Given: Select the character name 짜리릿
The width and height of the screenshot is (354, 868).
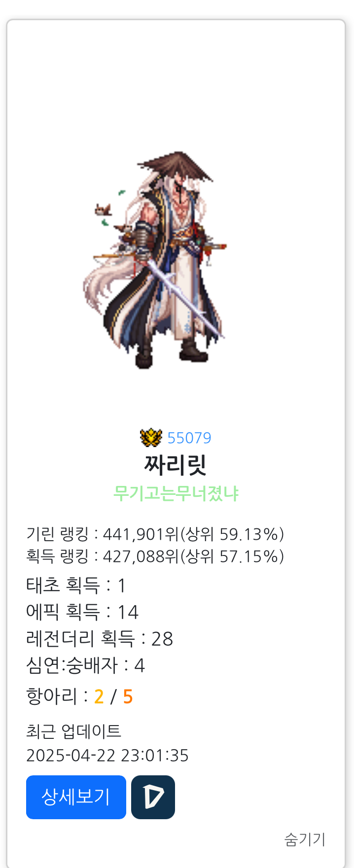Looking at the screenshot, I should point(176,465).
